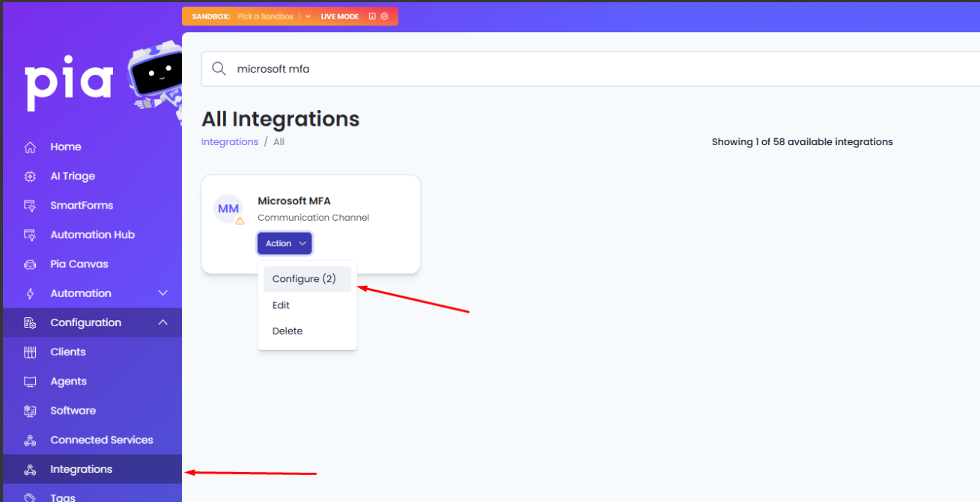Viewport: 980px width, 502px height.
Task: Click the Automation Hub sidebar icon
Action: (30, 235)
